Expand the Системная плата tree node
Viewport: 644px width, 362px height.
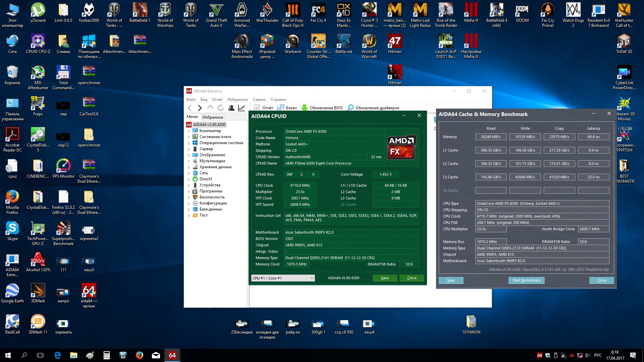[x=189, y=137]
